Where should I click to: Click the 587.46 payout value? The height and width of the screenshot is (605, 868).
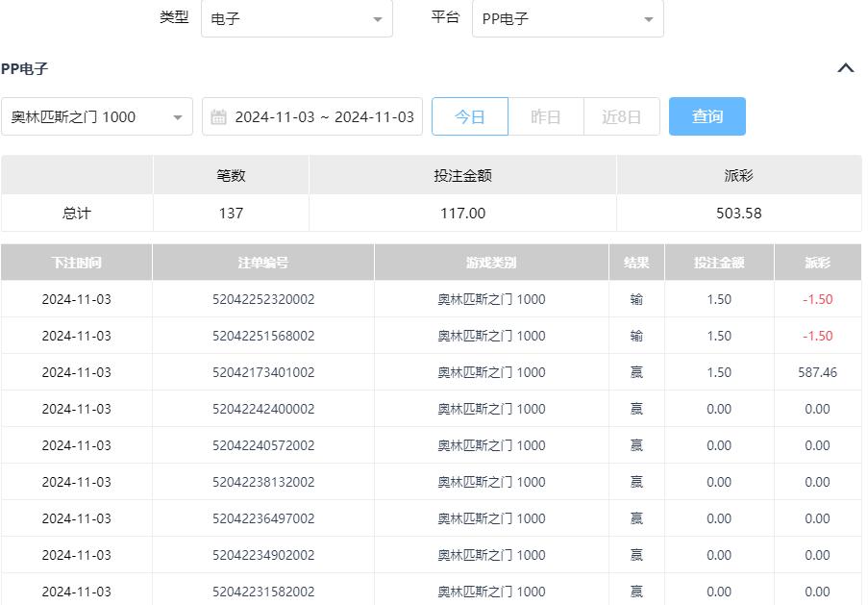[817, 372]
